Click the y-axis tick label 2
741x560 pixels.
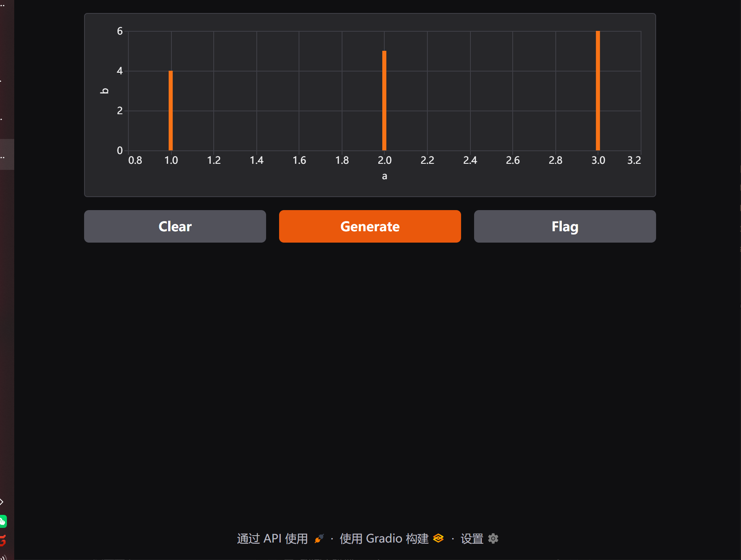(120, 111)
